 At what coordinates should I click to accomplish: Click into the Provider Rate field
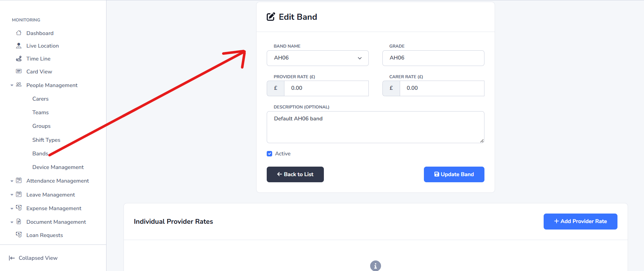point(326,88)
